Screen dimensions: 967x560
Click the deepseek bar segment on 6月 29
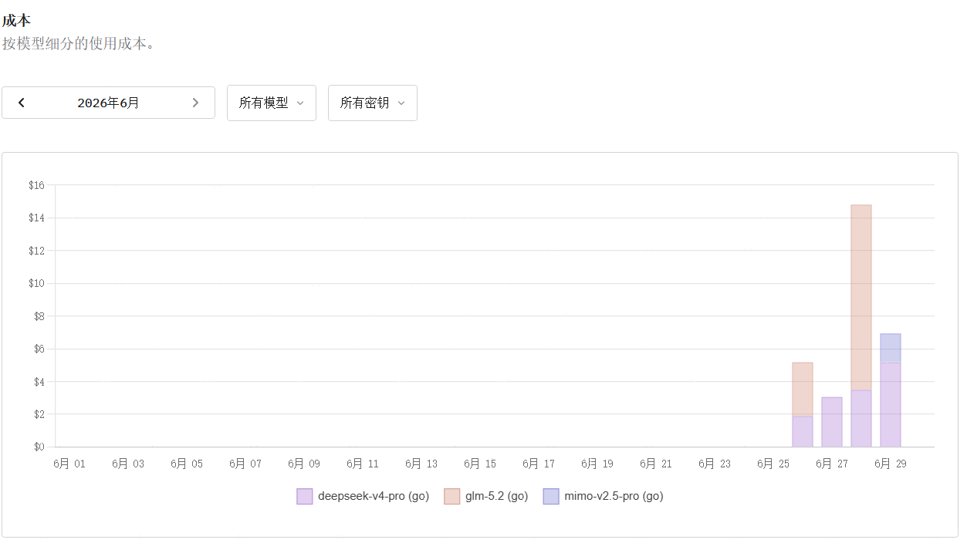coord(891,404)
